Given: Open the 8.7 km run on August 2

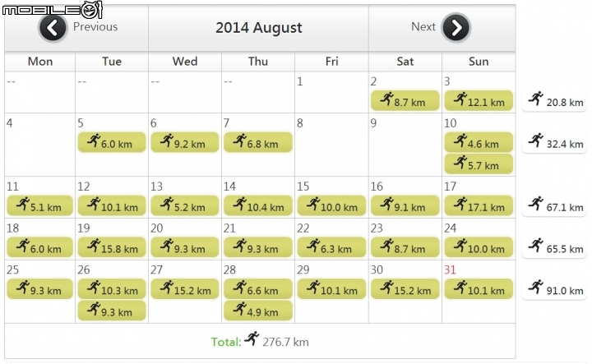Looking at the screenshot, I should click(x=405, y=101).
